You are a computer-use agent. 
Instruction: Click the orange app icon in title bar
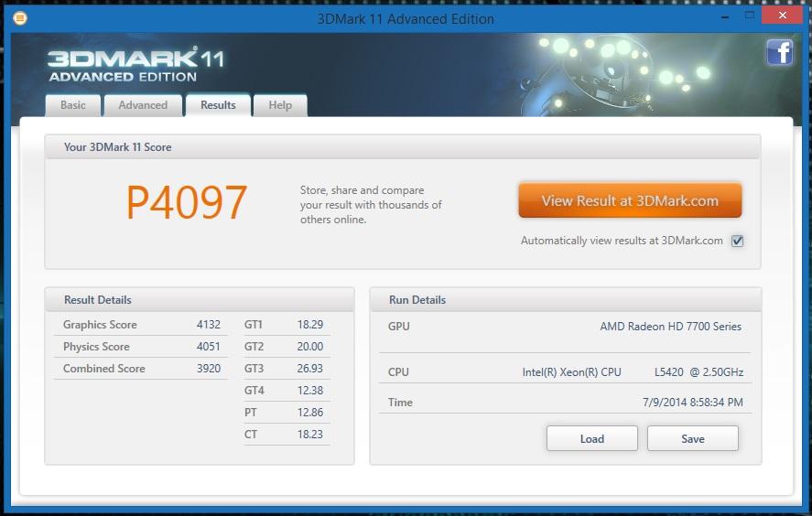pos(19,18)
